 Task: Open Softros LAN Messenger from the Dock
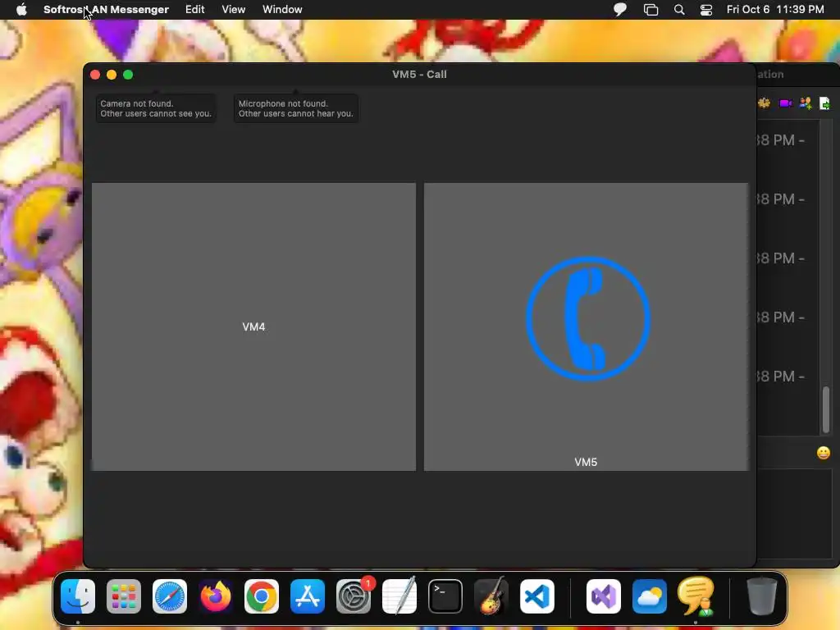coord(696,596)
